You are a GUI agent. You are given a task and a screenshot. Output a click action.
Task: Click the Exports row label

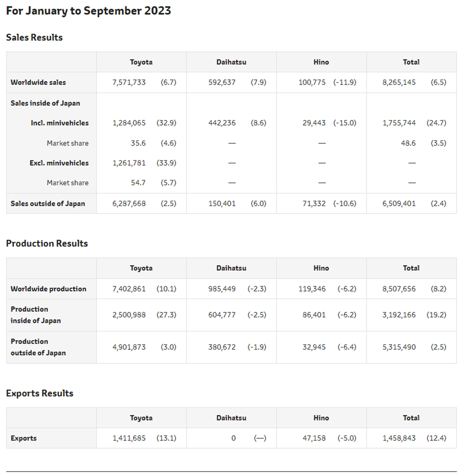24,438
